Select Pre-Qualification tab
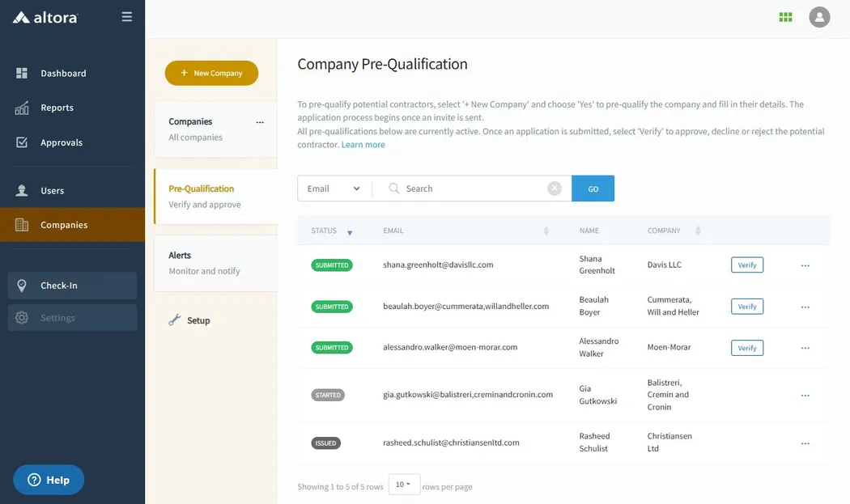This screenshot has height=504, width=850. [x=216, y=197]
